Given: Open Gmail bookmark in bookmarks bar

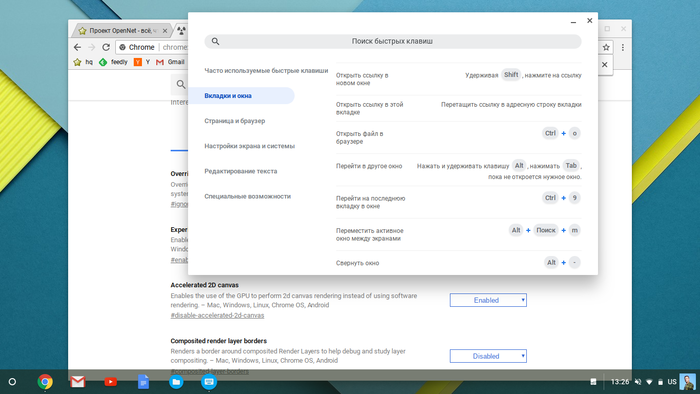Looking at the screenshot, I should pos(170,62).
